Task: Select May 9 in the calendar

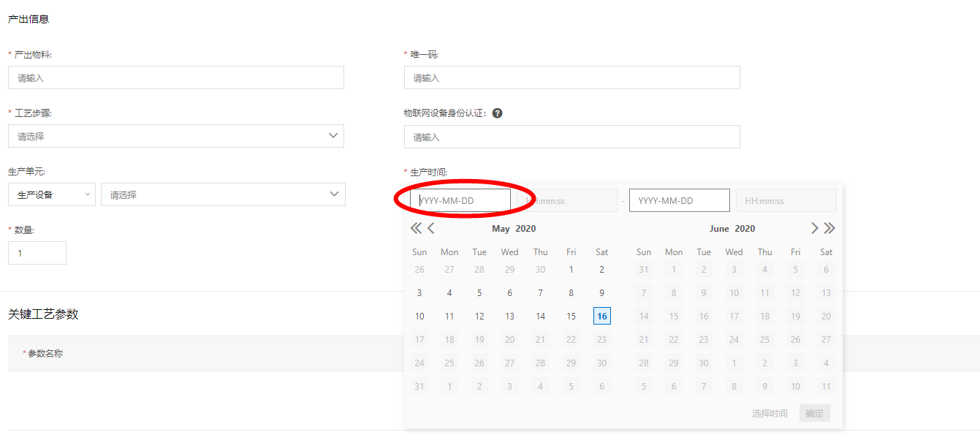Action: pyautogui.click(x=602, y=292)
